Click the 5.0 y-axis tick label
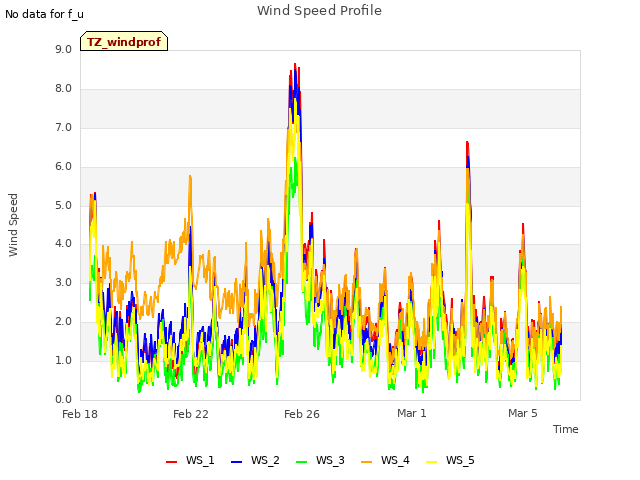The width and height of the screenshot is (640, 480). [63, 205]
